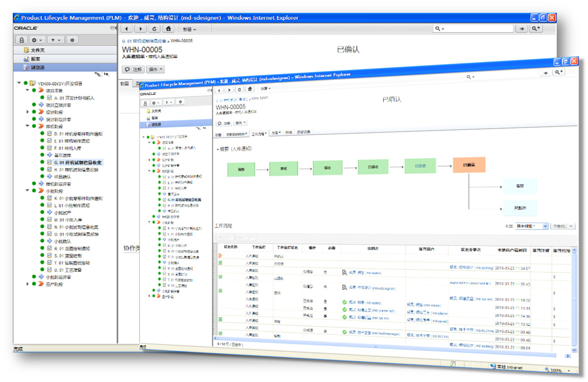Expand 量产阶段 node in back window tree
The height and width of the screenshot is (382, 588).
pos(27,284)
